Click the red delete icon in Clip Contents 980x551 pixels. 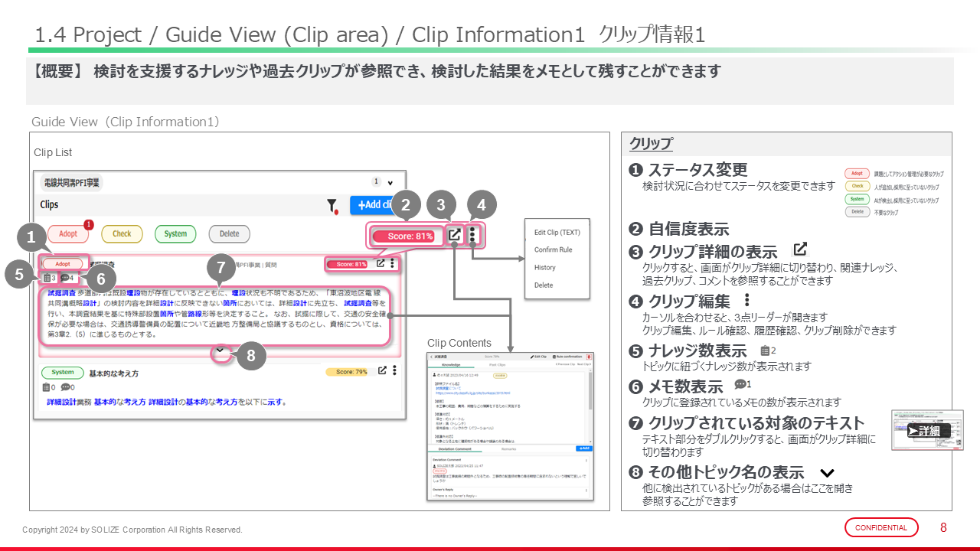[x=590, y=357]
